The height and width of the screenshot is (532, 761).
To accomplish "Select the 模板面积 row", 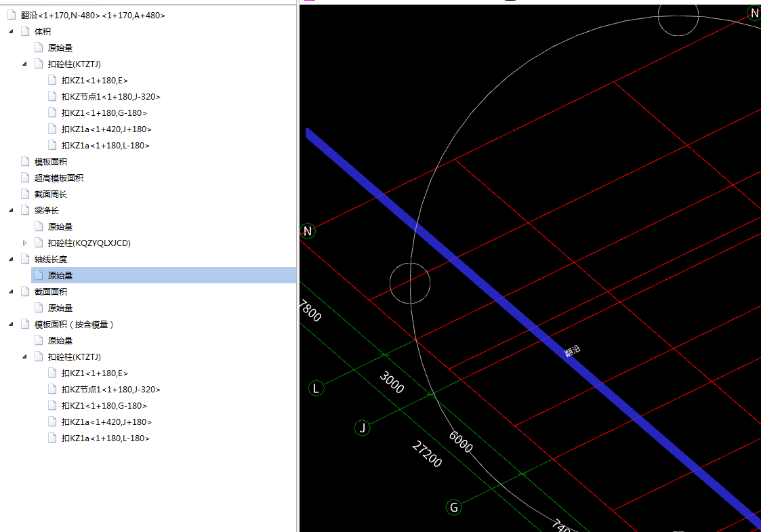I will click(x=50, y=162).
